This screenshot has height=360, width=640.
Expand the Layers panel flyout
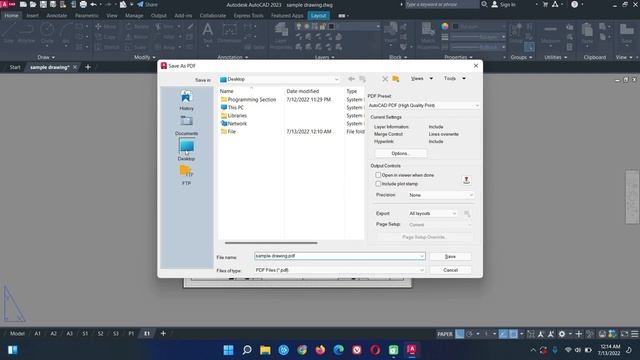click(x=324, y=57)
